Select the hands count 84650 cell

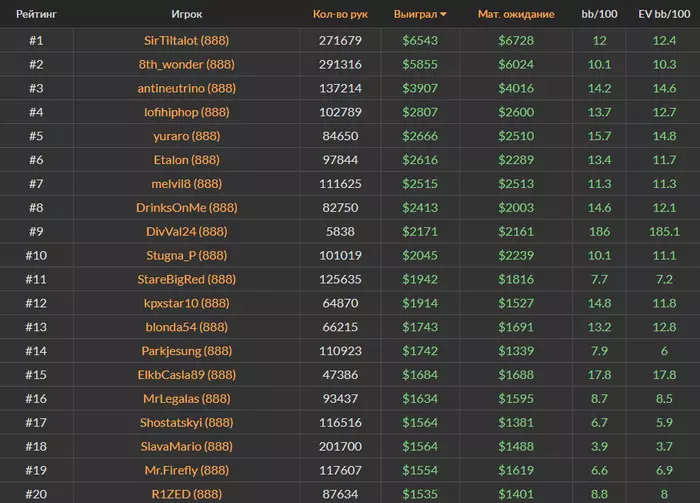click(x=340, y=136)
